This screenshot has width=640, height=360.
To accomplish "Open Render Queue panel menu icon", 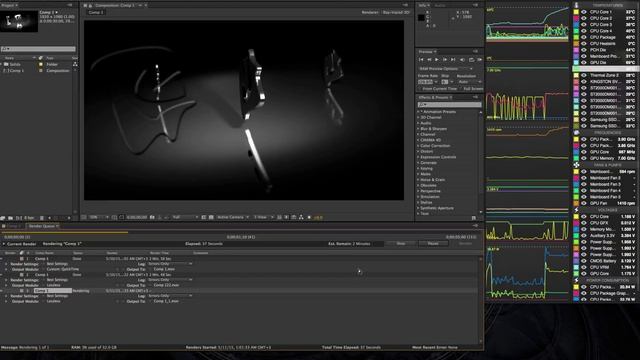I will (x=476, y=225).
